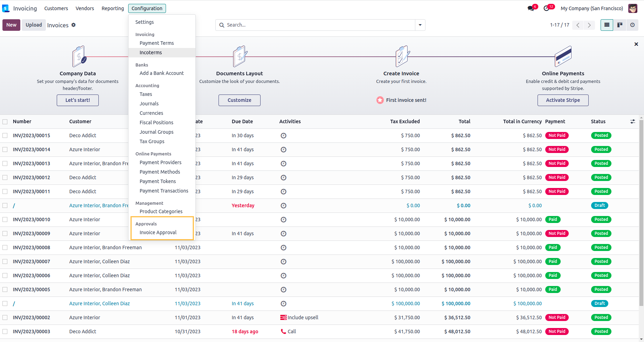
Task: Choose Invoice Approval menu entry
Action: pos(158,232)
